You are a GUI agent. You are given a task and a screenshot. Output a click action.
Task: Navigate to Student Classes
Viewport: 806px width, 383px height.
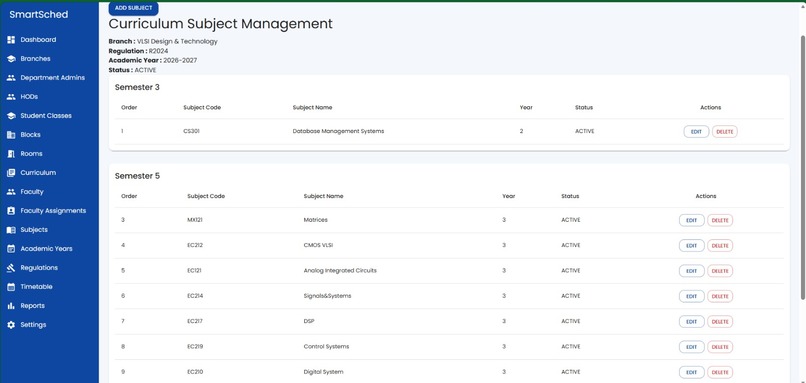49,116
